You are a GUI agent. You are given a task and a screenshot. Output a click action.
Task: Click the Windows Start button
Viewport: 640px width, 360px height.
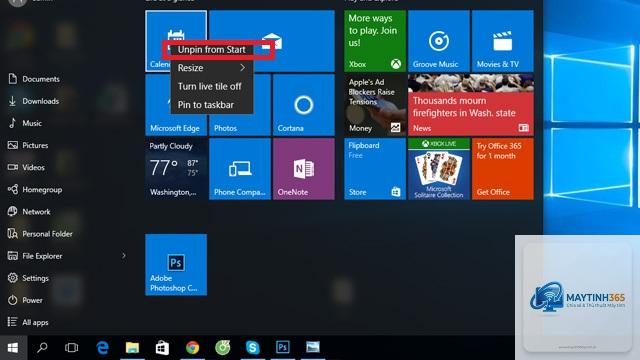coord(13,348)
